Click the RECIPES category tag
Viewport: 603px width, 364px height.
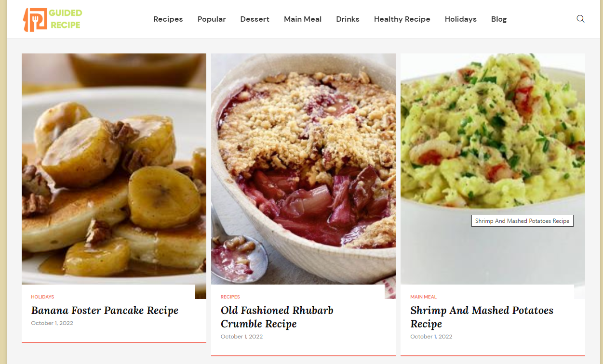coord(230,297)
